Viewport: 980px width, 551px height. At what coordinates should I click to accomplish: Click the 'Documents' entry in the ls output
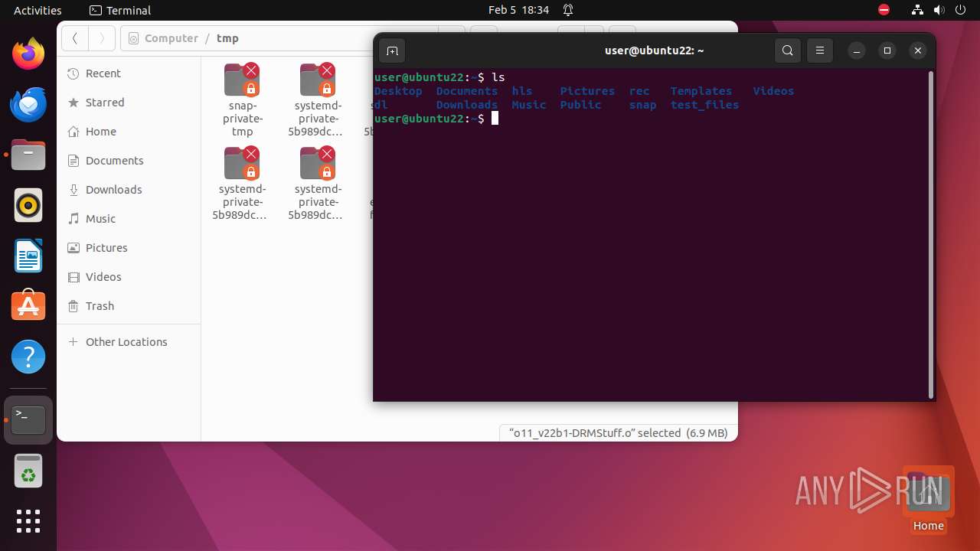pyautogui.click(x=467, y=91)
